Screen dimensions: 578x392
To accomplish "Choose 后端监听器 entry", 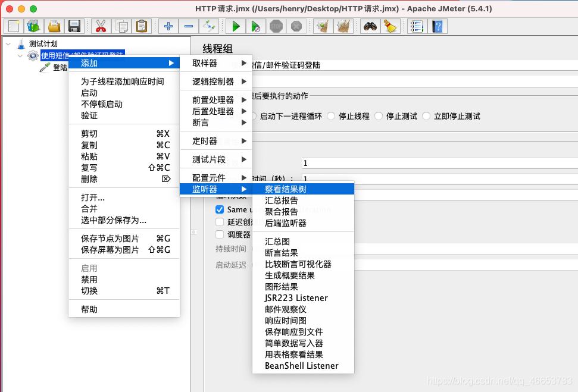I will tap(304, 223).
